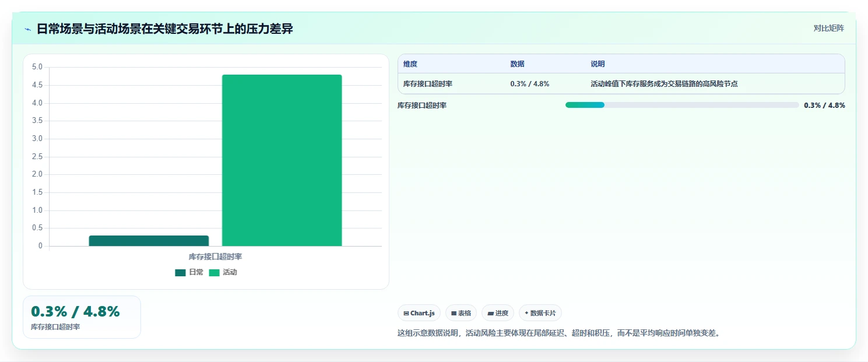The width and height of the screenshot is (868, 362).
Task: Click the 0.3% / 4.8% value right of the progress bar
Action: pos(824,106)
